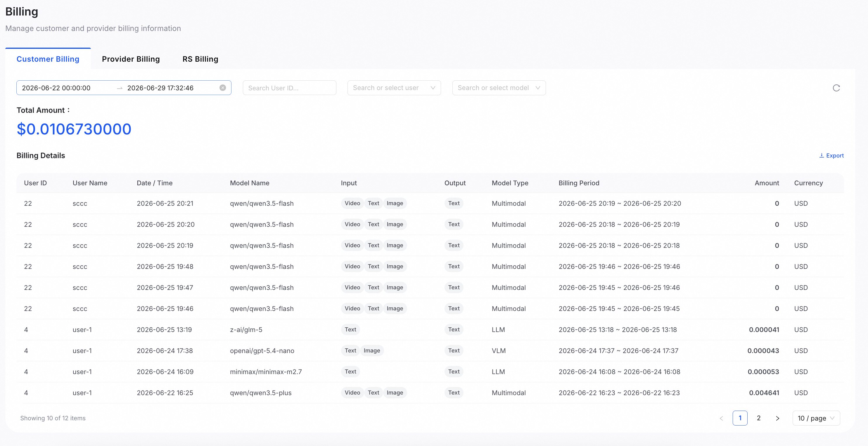
Task: Switch to the Provider Billing tab
Action: 131,59
